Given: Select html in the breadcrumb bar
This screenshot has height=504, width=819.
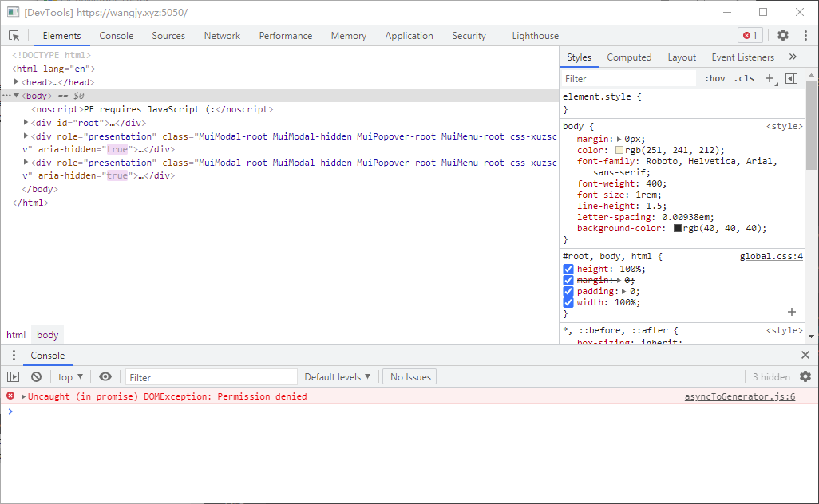Looking at the screenshot, I should [16, 335].
